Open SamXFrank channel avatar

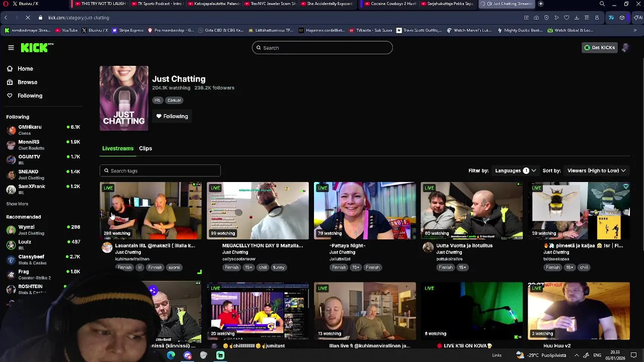pyautogui.click(x=11, y=190)
